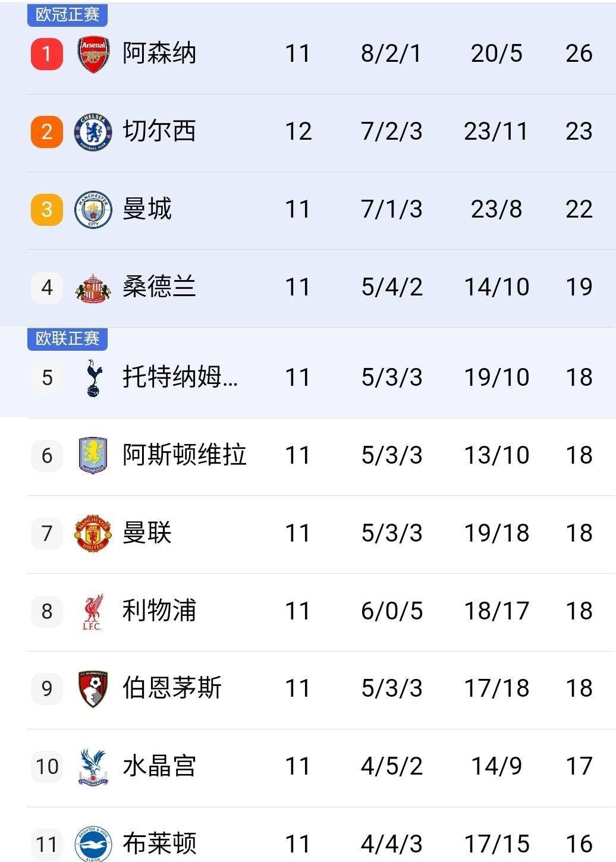The height and width of the screenshot is (862, 616).
Task: Click the Chelsea club crest
Action: [x=93, y=132]
